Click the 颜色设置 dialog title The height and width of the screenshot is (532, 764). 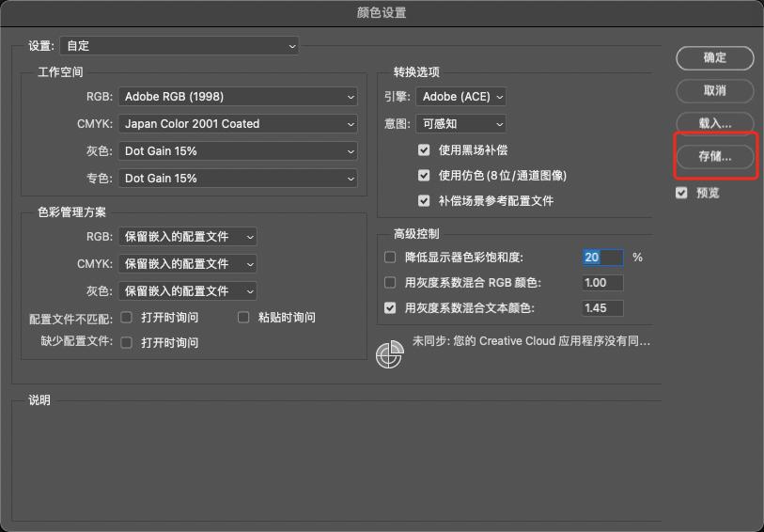(x=382, y=12)
